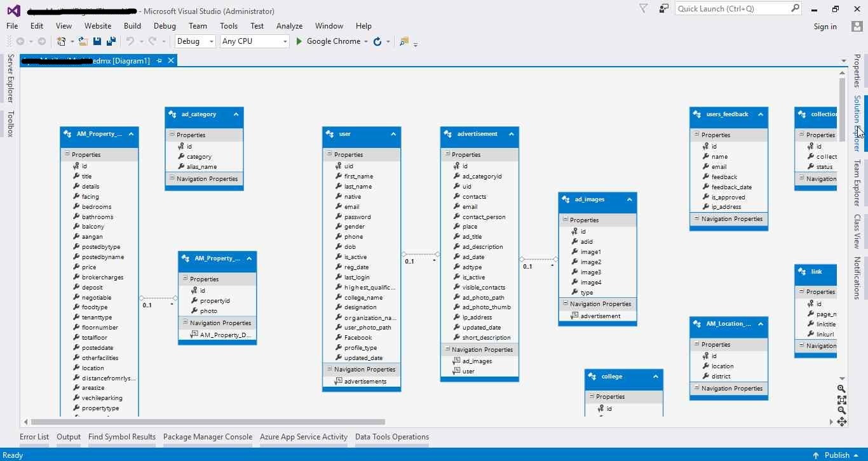Click the Save All toolbar icon

pyautogui.click(x=111, y=41)
